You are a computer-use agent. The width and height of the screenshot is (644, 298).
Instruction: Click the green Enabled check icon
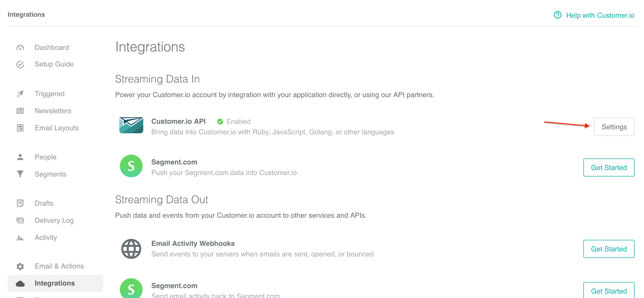(x=220, y=122)
